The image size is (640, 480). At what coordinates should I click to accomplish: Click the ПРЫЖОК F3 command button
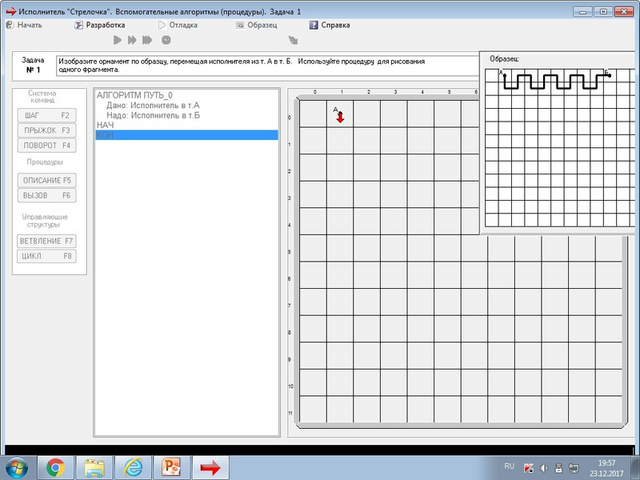click(x=47, y=131)
